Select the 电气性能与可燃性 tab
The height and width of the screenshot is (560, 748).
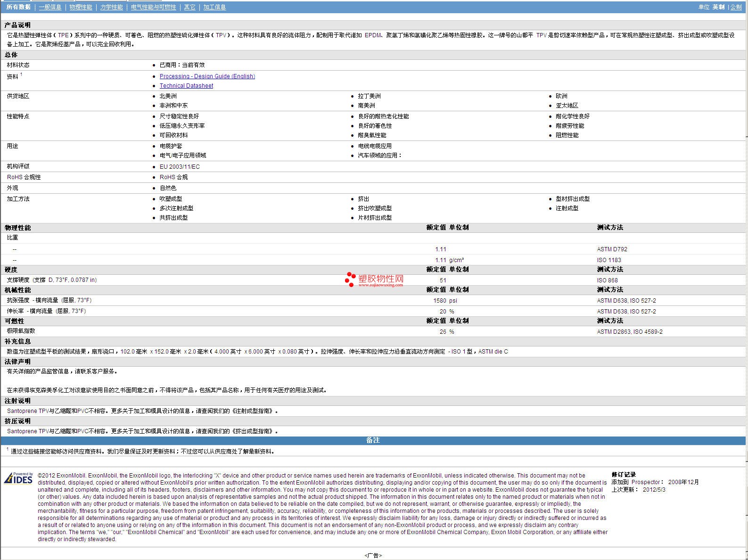153,7
